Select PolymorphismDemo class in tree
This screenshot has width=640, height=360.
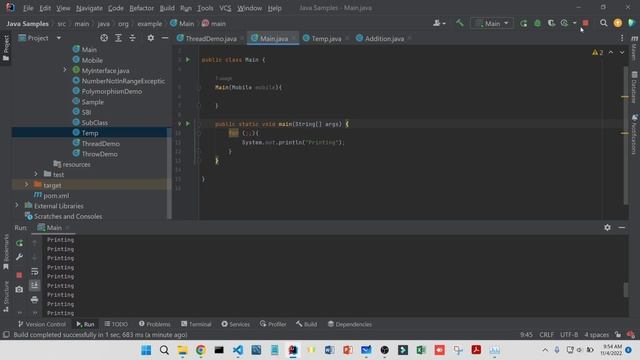point(112,91)
